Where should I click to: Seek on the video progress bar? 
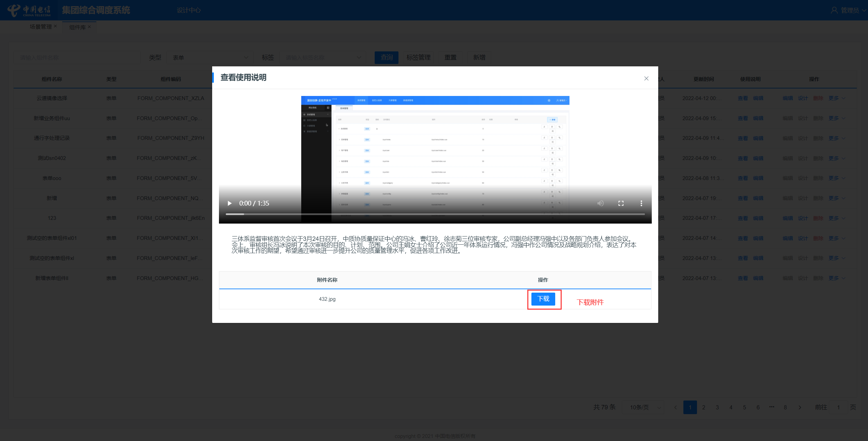435,214
